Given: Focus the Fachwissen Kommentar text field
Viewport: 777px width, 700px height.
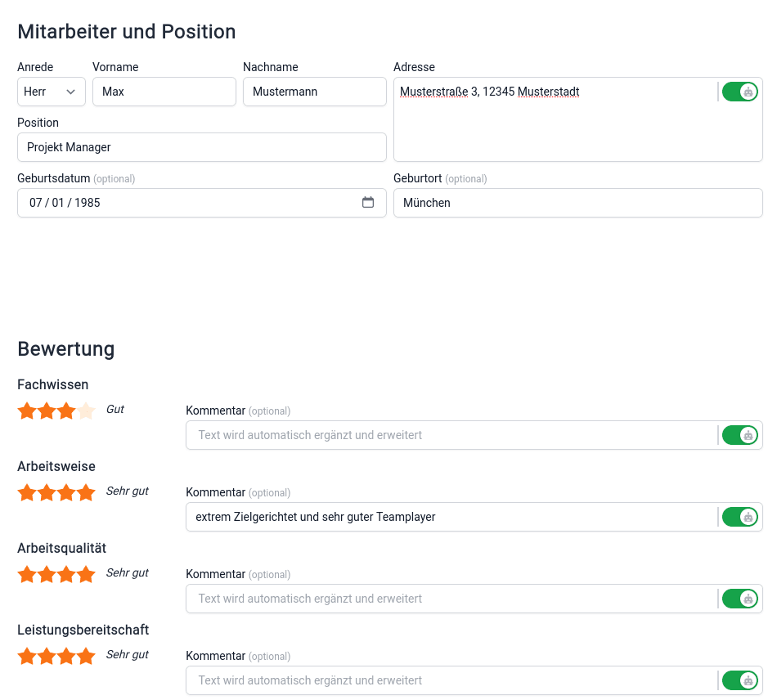Looking at the screenshot, I should pos(451,435).
